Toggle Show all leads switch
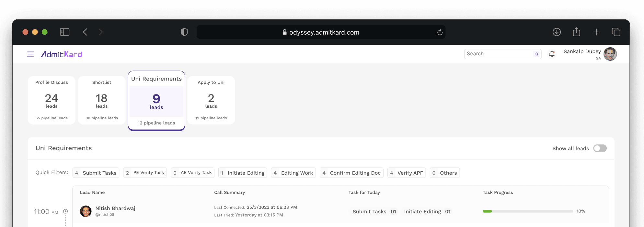This screenshot has height=227, width=644. (600, 148)
